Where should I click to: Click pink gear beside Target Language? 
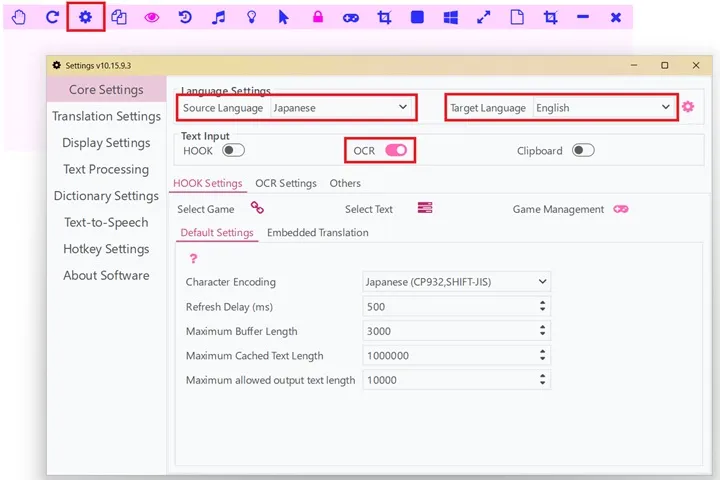(688, 107)
